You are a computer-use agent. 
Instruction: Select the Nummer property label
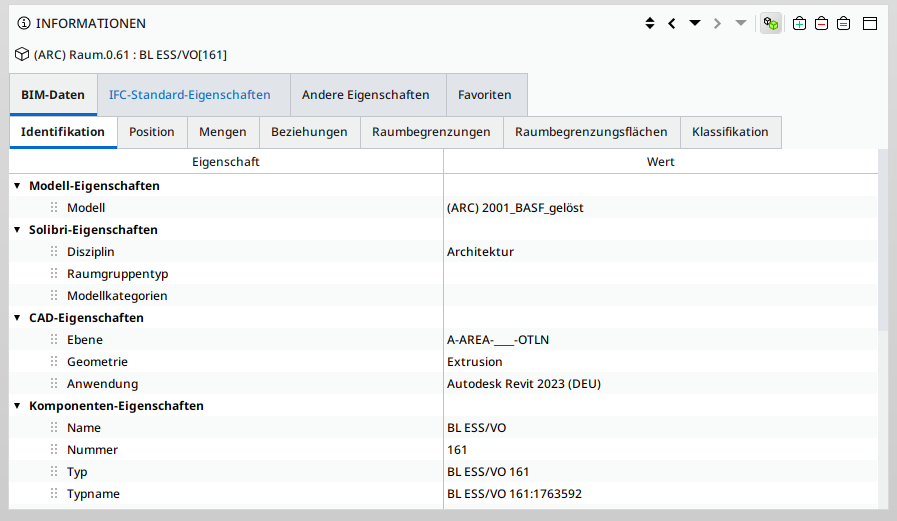pyautogui.click(x=92, y=450)
